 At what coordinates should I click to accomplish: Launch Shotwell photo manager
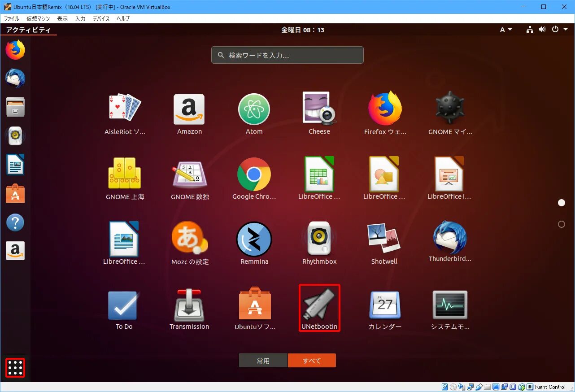384,243
